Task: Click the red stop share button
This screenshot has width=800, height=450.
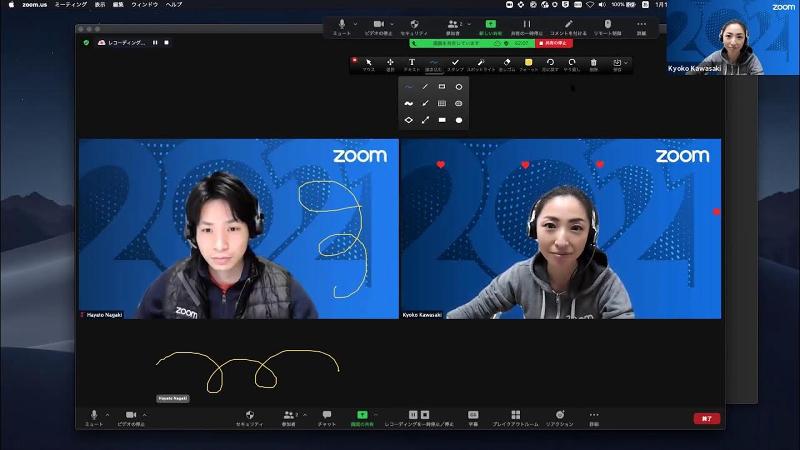Action: point(555,43)
